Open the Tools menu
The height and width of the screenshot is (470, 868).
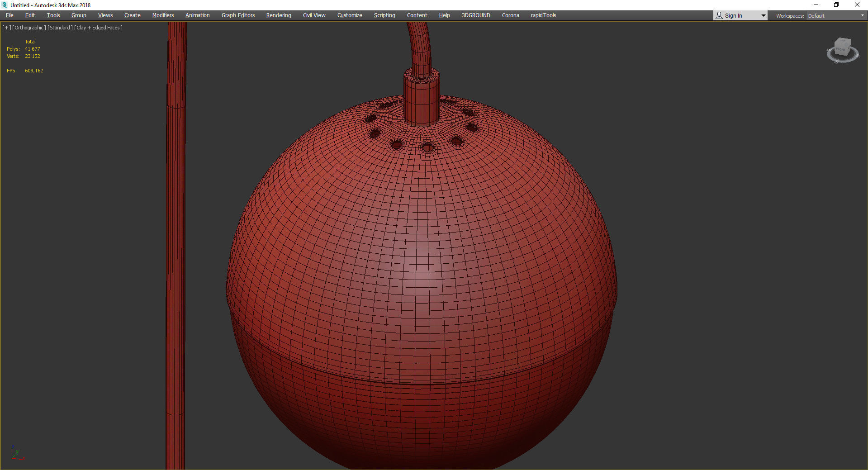click(x=53, y=15)
